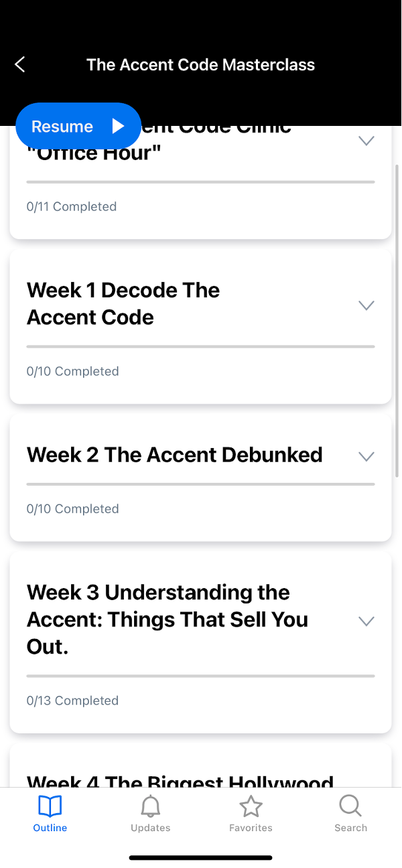Expand Week 2 The Accent Debunked chevron
Viewport: 402px width, 868px height.
click(366, 457)
